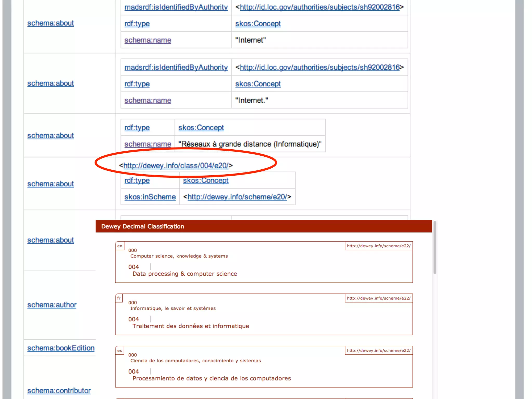Viewport: 532px width, 399px height.
Task: Open the schema:author property link
Action: 52,305
